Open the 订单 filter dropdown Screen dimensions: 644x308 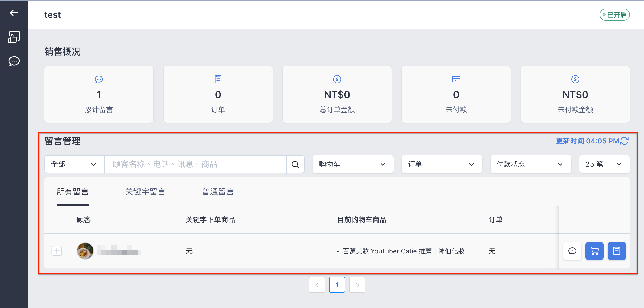tap(442, 164)
